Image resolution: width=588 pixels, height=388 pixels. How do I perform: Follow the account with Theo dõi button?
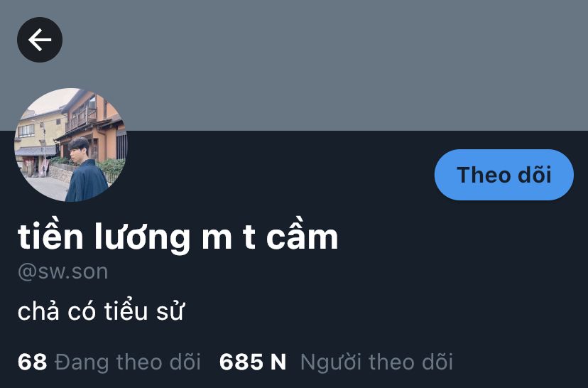(504, 175)
